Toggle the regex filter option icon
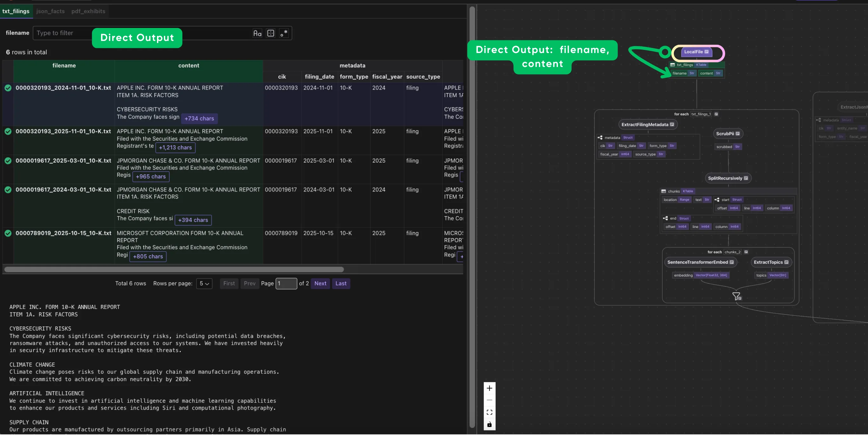 [284, 33]
